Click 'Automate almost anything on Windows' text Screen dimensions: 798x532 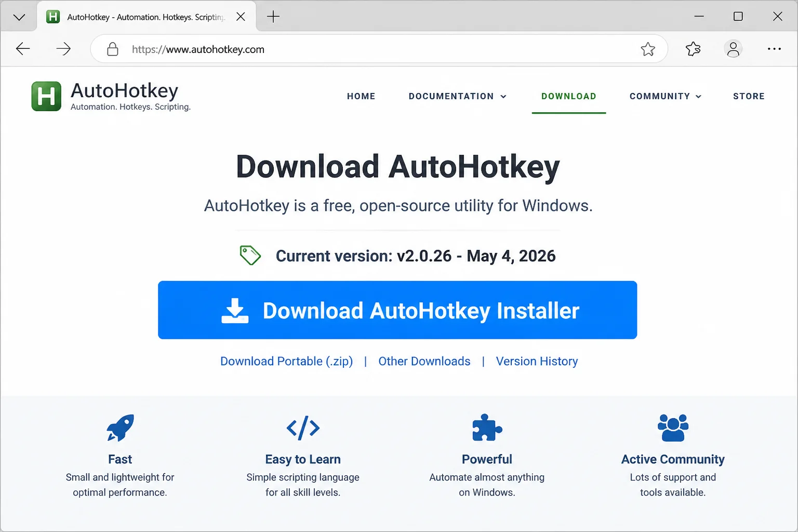487,485
